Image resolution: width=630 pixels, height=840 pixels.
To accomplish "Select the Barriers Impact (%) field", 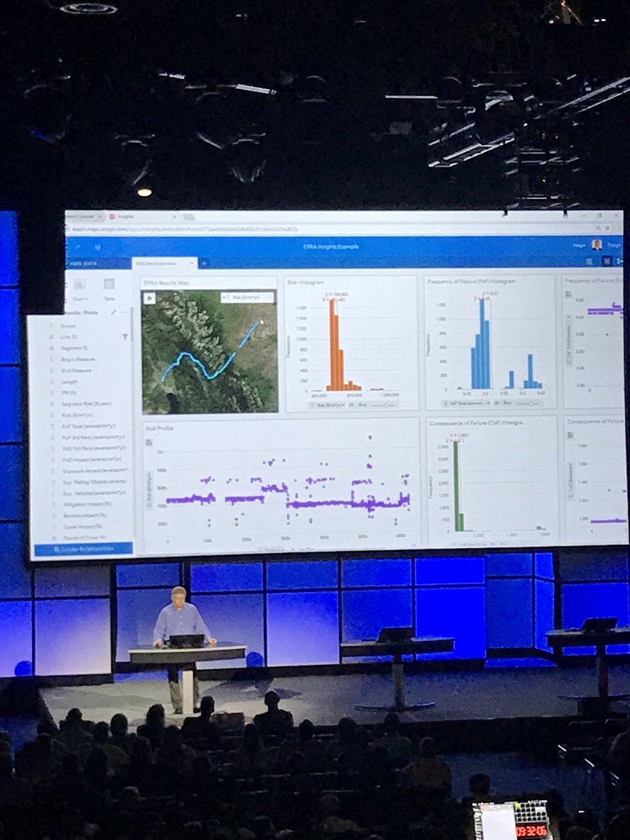I will pyautogui.click(x=85, y=515).
